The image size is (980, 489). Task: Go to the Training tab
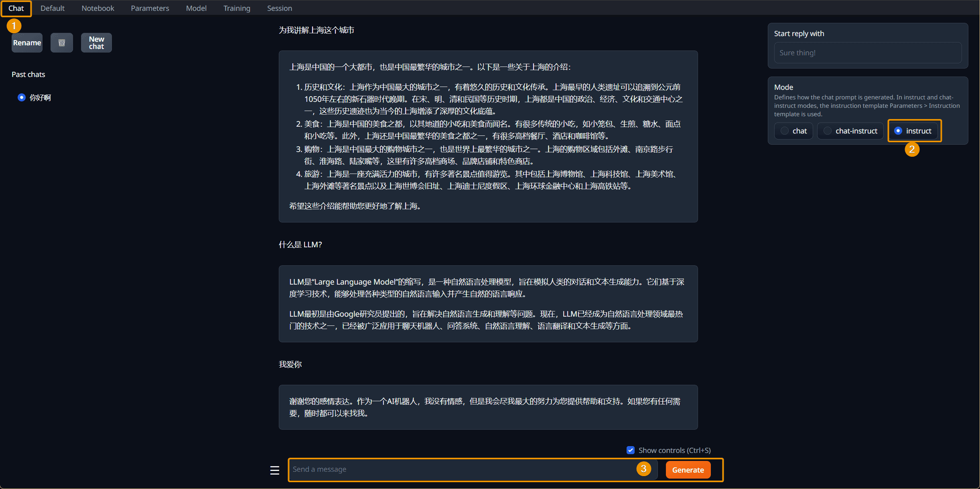pyautogui.click(x=237, y=8)
